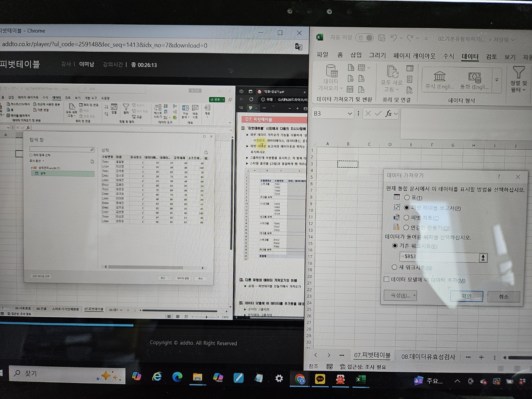Switch to the 삽입 ribbon tab
This screenshot has width=532, height=399.
coord(356,55)
